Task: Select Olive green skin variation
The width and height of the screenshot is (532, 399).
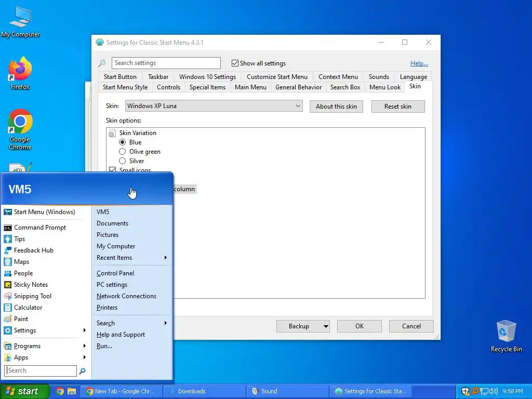Action: tap(123, 152)
